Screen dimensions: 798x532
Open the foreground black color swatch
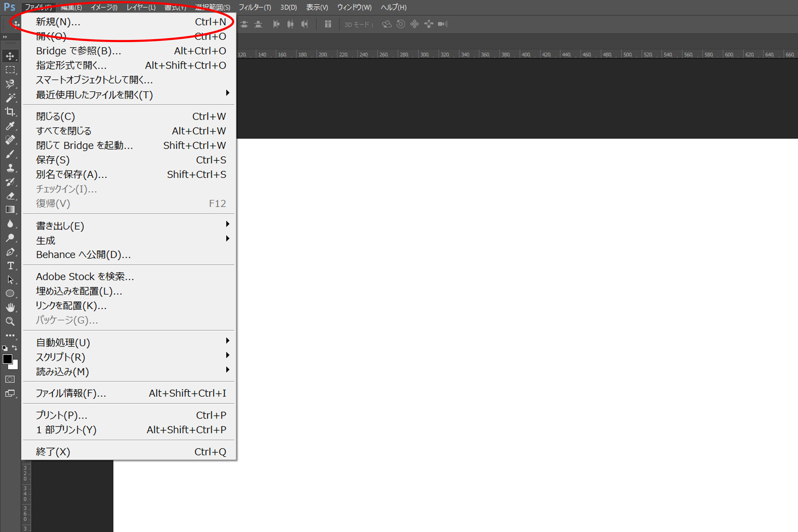(7, 359)
